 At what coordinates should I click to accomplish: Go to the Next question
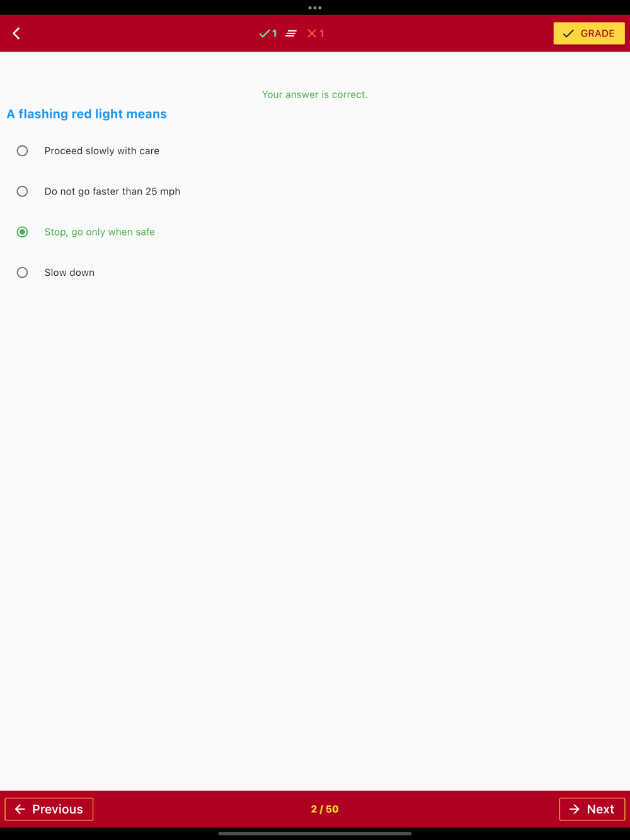(592, 809)
